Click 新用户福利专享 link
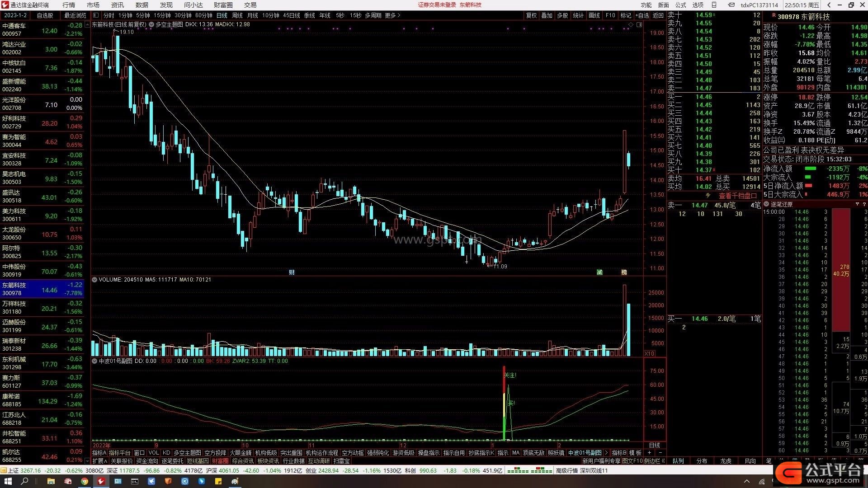 click(601, 461)
